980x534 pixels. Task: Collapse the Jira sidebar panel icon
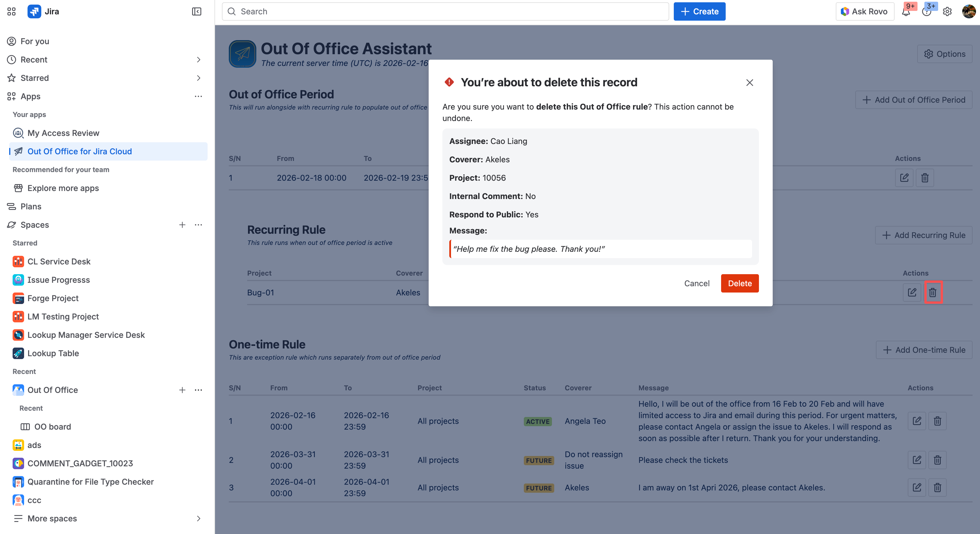point(196,11)
